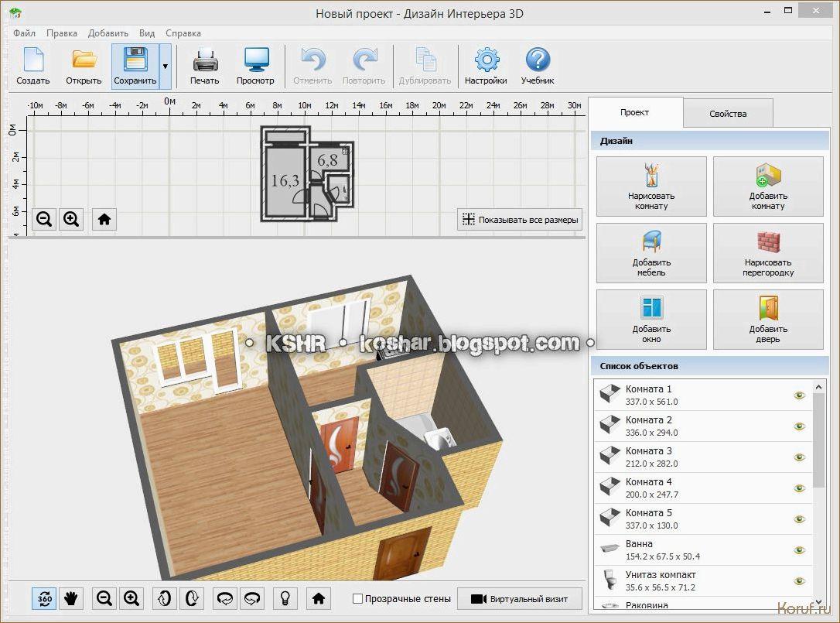Expand the Сохранить dropdown arrow
Screen dimensions: 840x623
coord(165,67)
